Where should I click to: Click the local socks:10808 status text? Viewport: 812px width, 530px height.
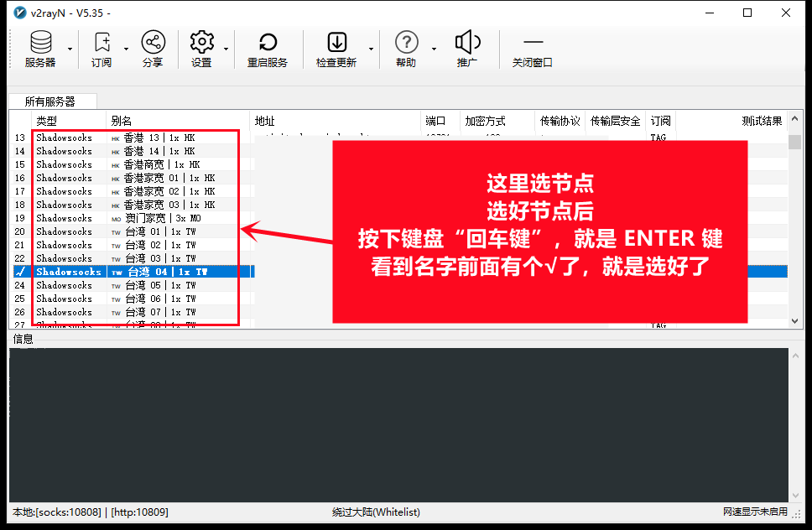click(x=57, y=512)
